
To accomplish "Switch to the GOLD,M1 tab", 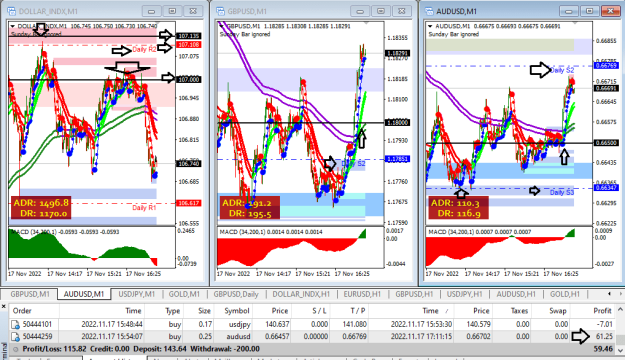I will click(184, 294).
